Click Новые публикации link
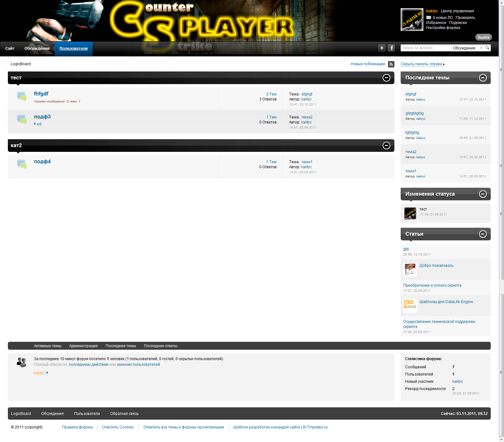This screenshot has width=504, height=442. tap(368, 64)
